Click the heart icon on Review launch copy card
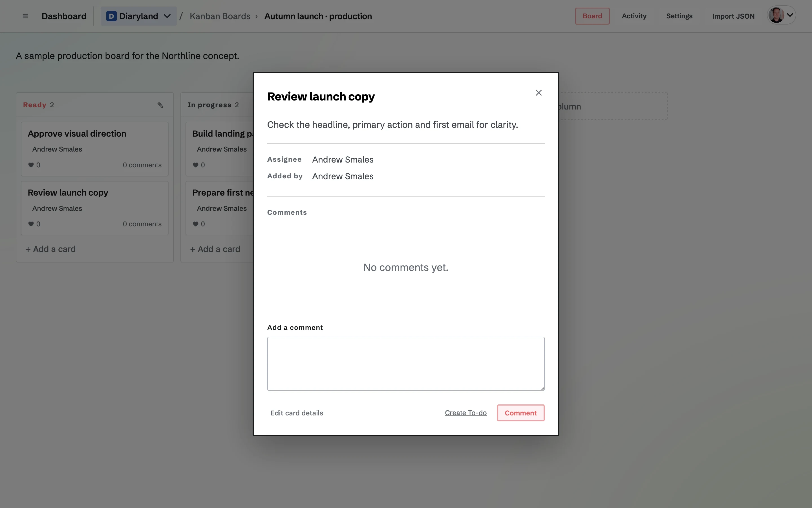 tap(31, 224)
